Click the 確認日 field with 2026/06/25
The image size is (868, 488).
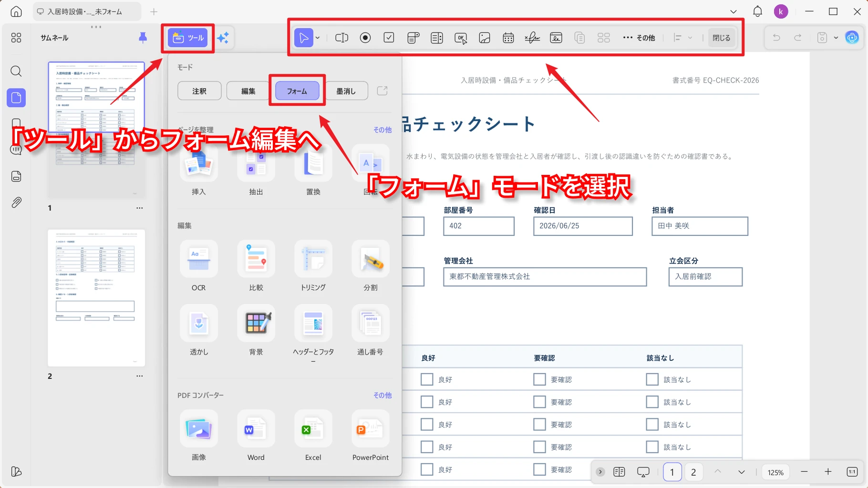pos(583,226)
